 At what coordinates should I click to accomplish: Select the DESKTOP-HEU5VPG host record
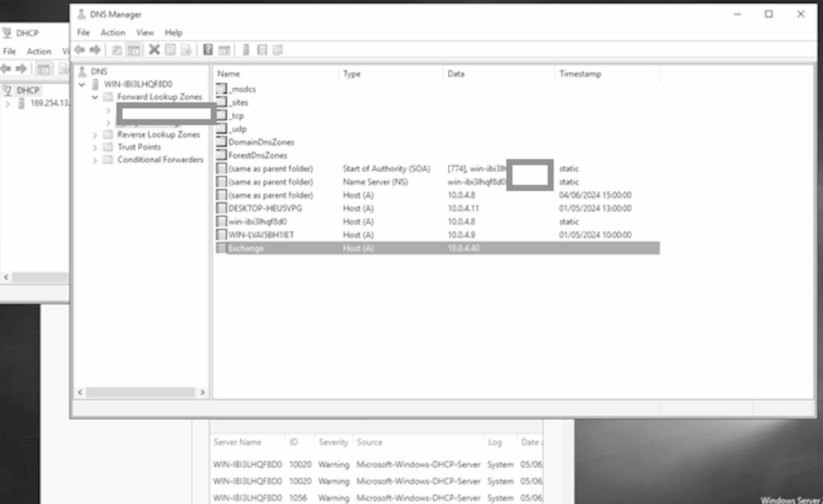click(x=264, y=209)
